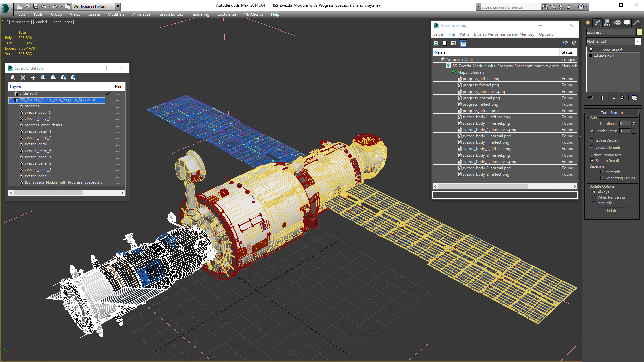644x362 pixels.
Task: Enable Explicit Normals checkbox
Action: point(592,147)
